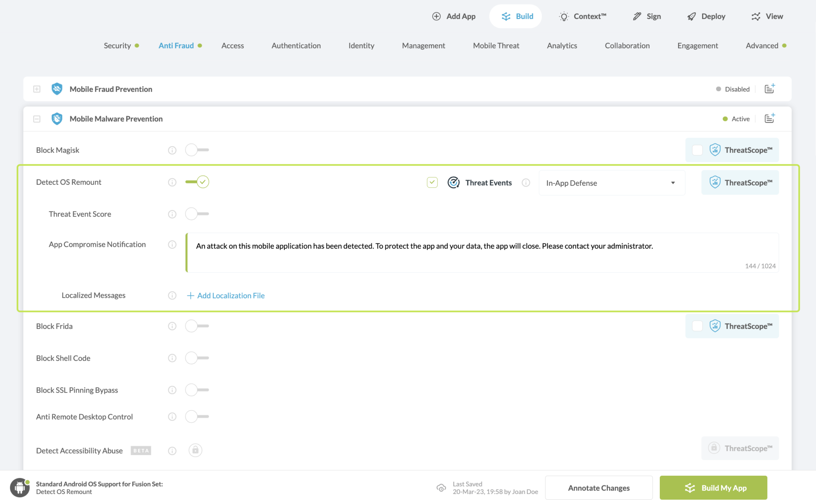Click the info icon next to Block Magisk

click(172, 150)
